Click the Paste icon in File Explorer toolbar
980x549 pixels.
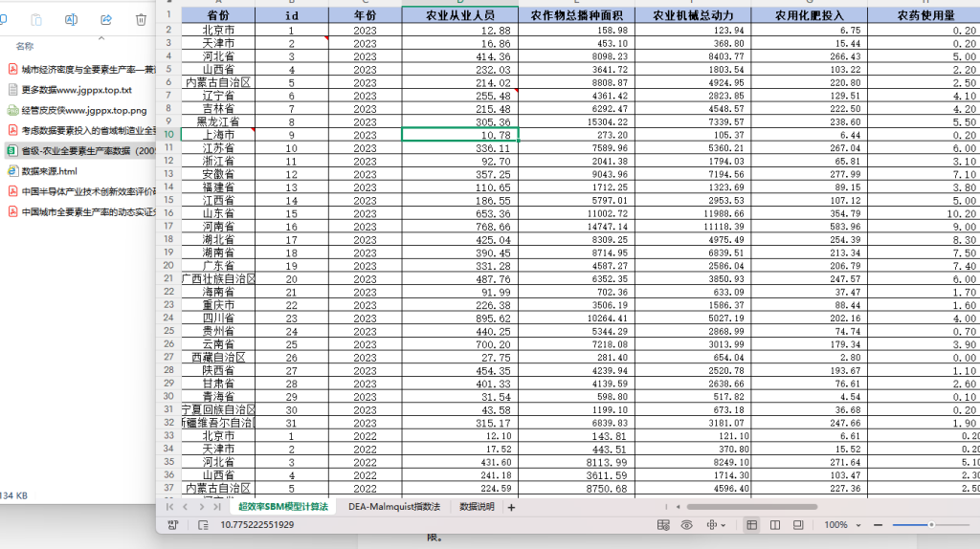(x=36, y=20)
